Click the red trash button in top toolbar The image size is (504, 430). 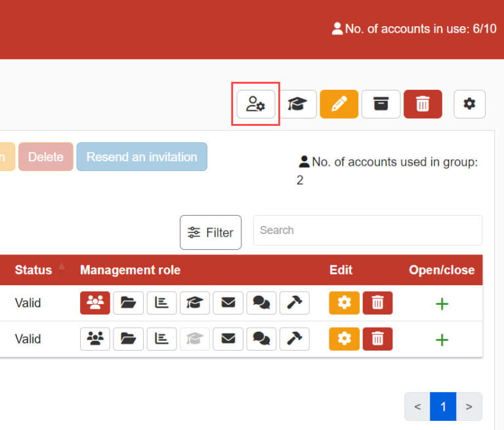point(423,104)
